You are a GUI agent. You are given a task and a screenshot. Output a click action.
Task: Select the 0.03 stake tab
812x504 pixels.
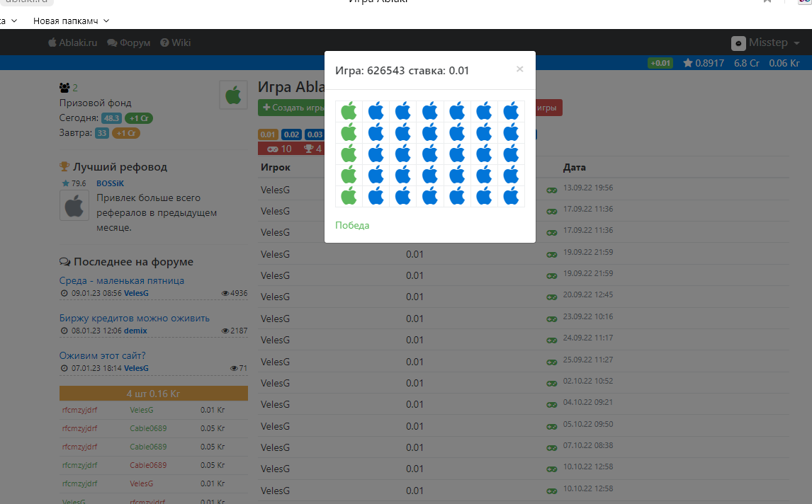click(x=315, y=134)
